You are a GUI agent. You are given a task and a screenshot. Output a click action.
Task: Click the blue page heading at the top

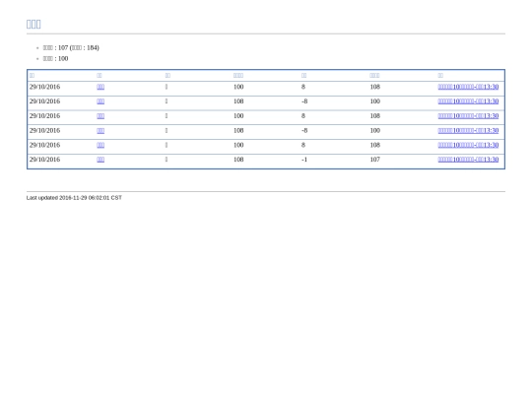[33, 24]
